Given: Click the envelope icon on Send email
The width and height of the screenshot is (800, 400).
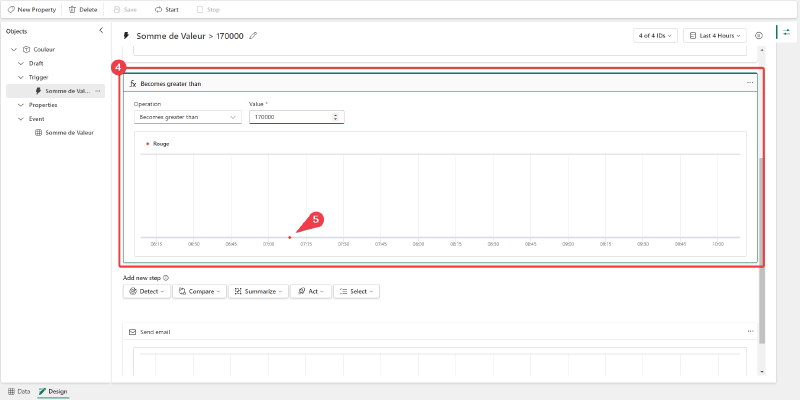Looking at the screenshot, I should (133, 332).
